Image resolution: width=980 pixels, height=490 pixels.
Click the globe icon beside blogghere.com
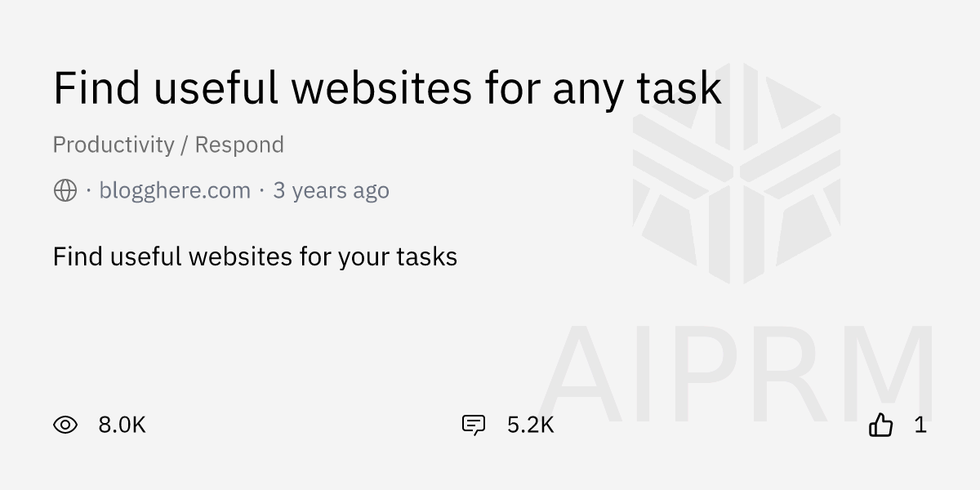tap(65, 191)
